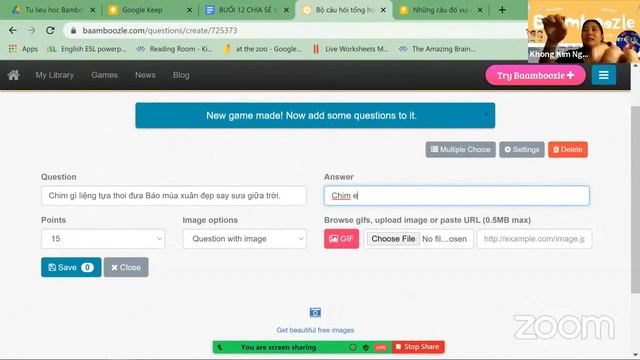Stop Share in Zoom bar
Screen dimensions: 640x360
click(418, 347)
